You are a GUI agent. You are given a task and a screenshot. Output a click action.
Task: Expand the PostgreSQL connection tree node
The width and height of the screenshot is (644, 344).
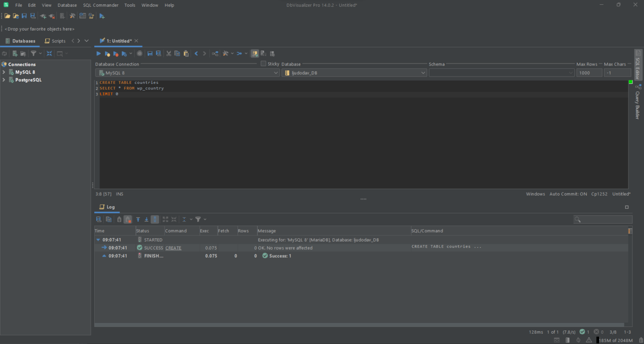[4, 80]
